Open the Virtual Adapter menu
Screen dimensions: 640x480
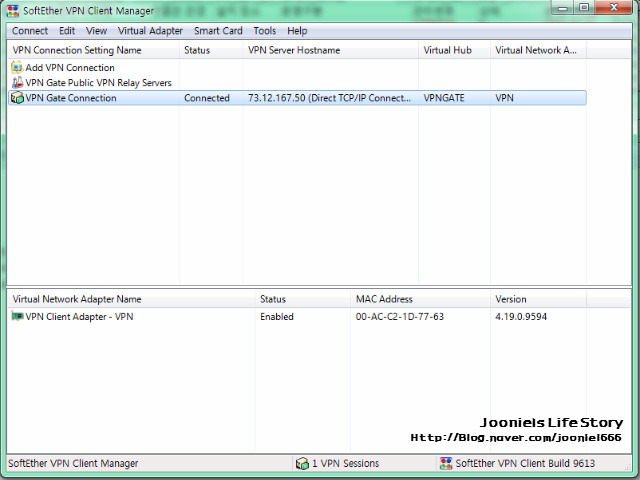pos(150,31)
